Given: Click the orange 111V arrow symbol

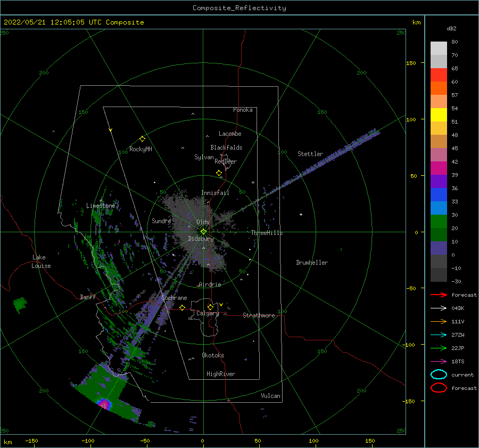Looking at the screenshot, I should click(x=439, y=321).
